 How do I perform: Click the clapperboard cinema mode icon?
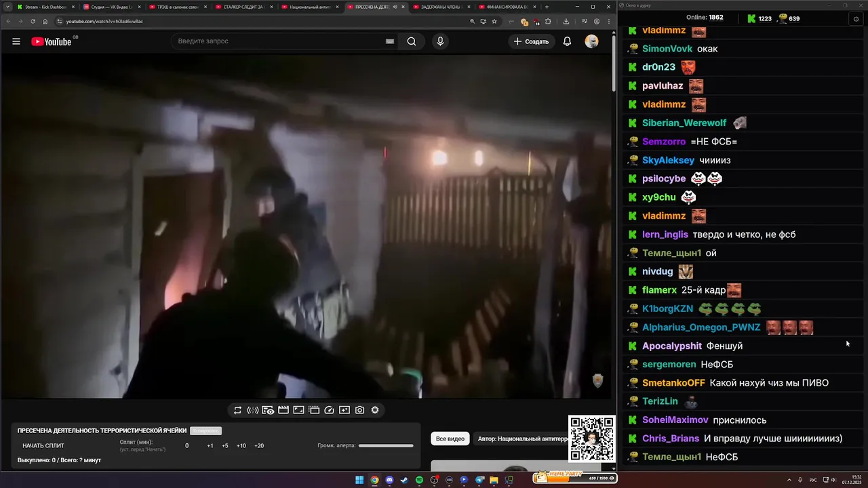click(283, 410)
